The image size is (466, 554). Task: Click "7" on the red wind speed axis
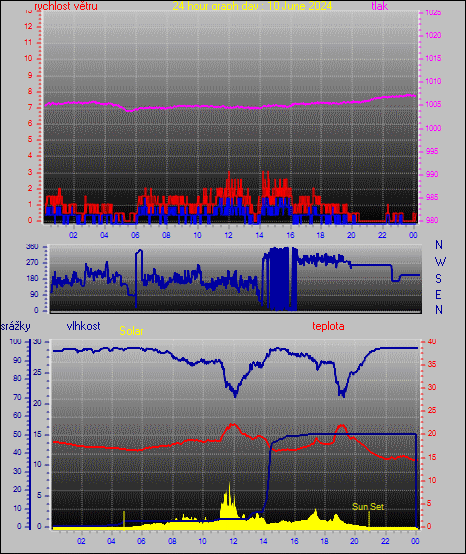click(x=30, y=107)
